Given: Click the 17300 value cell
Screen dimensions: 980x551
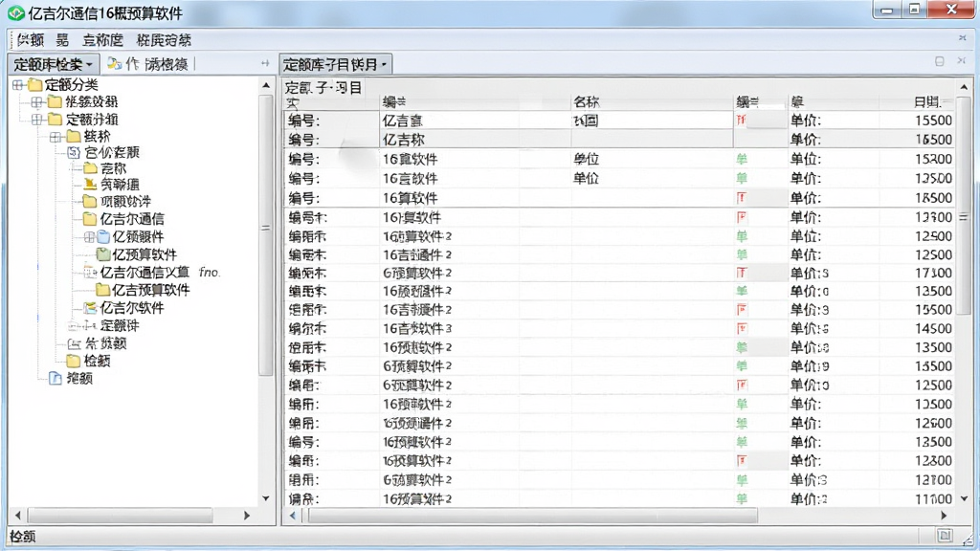Looking at the screenshot, I should coord(934,273).
